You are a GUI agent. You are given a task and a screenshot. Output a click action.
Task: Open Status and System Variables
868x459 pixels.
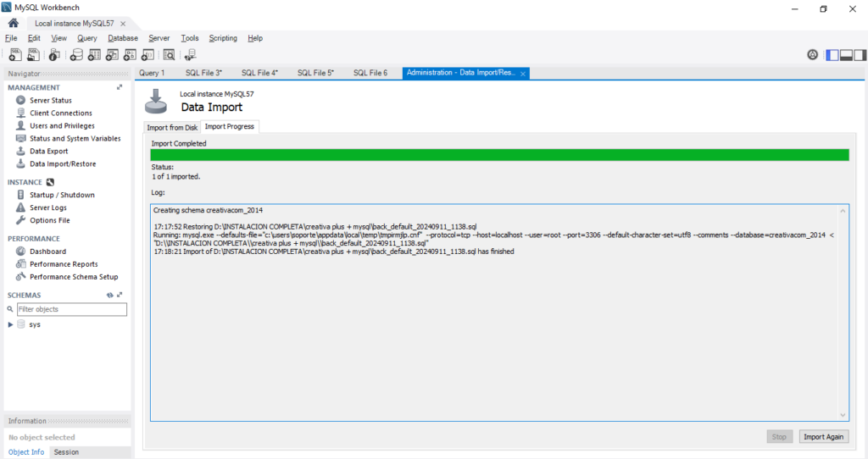pos(75,138)
